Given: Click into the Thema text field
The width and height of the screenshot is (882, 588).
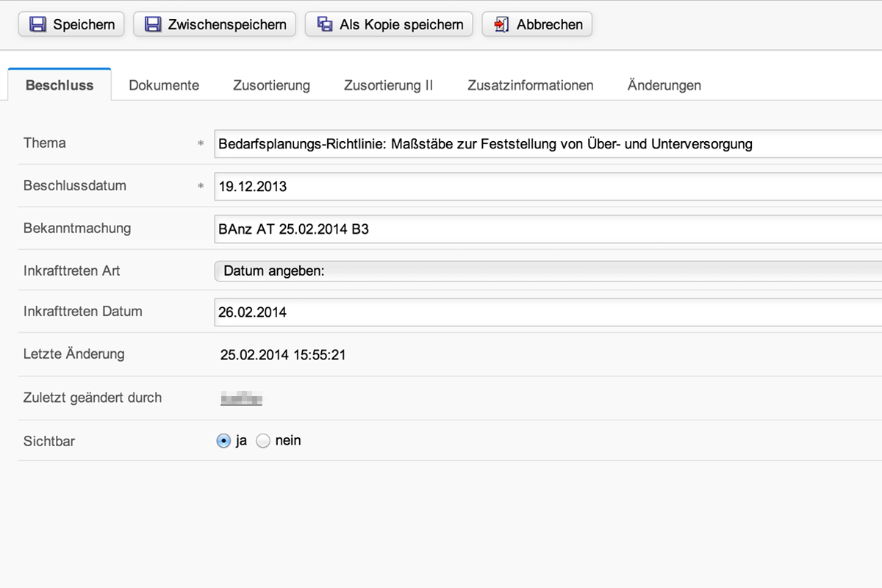Looking at the screenshot, I should pyautogui.click(x=548, y=144).
